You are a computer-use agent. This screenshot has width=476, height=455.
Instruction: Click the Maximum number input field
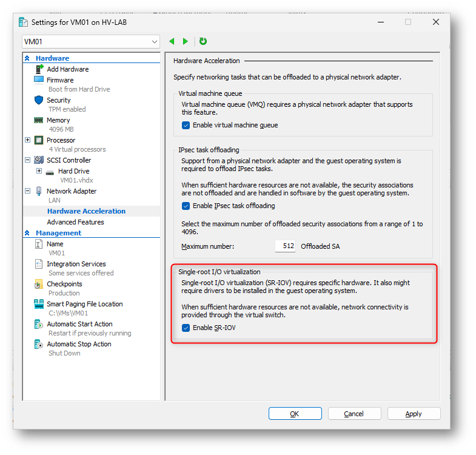tap(285, 246)
